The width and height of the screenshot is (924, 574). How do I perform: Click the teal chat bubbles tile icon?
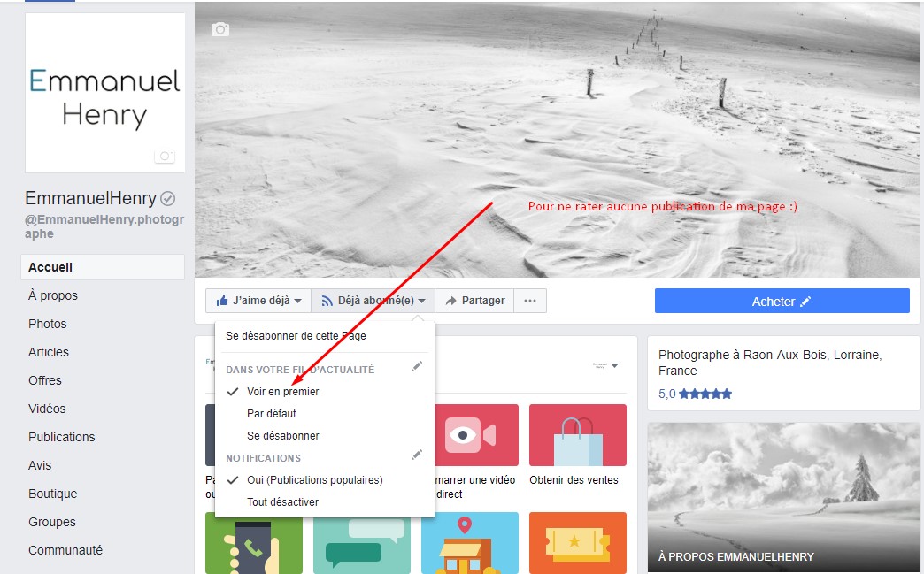(362, 543)
